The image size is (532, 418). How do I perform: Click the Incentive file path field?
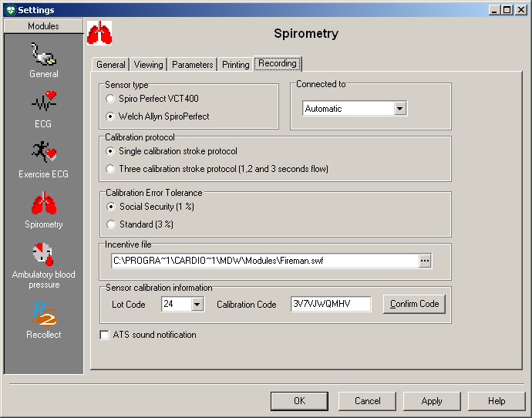pos(265,261)
